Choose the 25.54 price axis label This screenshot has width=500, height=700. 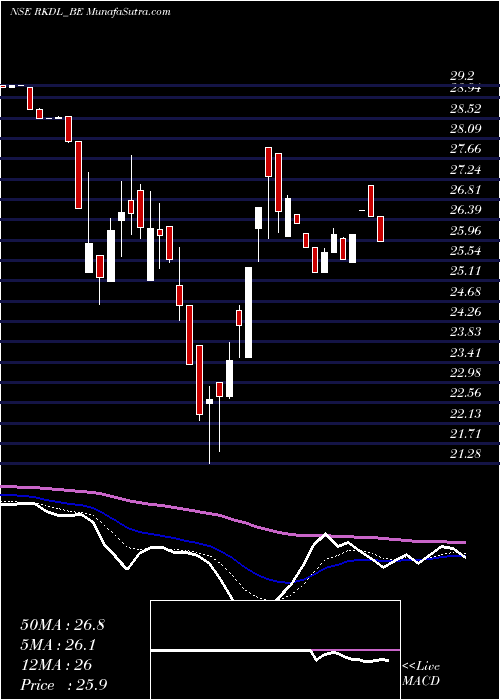click(x=466, y=251)
